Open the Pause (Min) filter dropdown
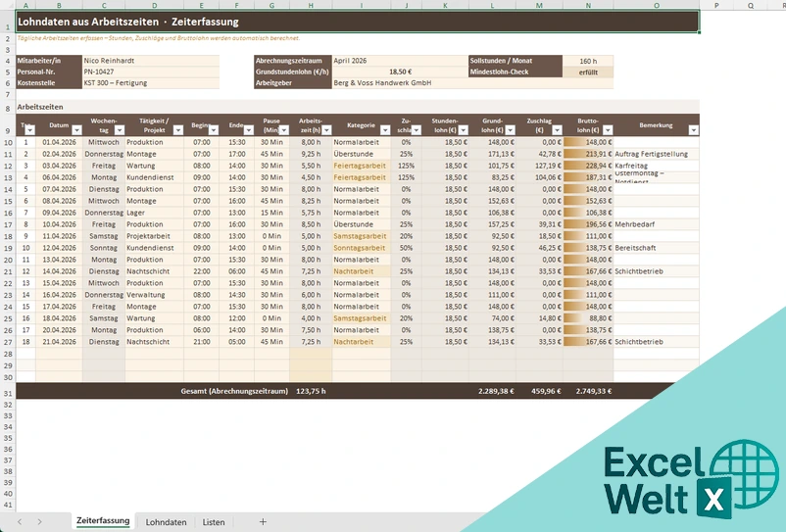The width and height of the screenshot is (786, 532). click(284, 130)
